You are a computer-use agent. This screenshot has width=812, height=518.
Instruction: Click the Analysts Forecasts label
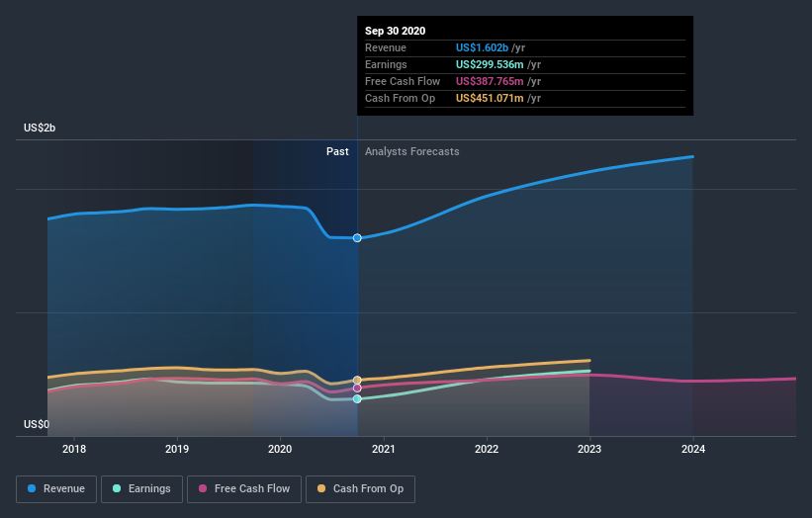coord(412,151)
